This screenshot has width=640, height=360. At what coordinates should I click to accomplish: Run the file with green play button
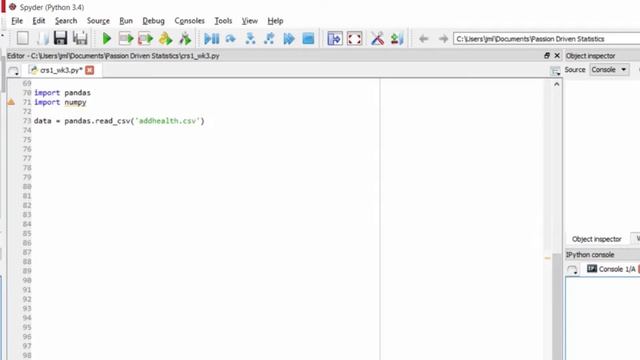[x=107, y=39]
